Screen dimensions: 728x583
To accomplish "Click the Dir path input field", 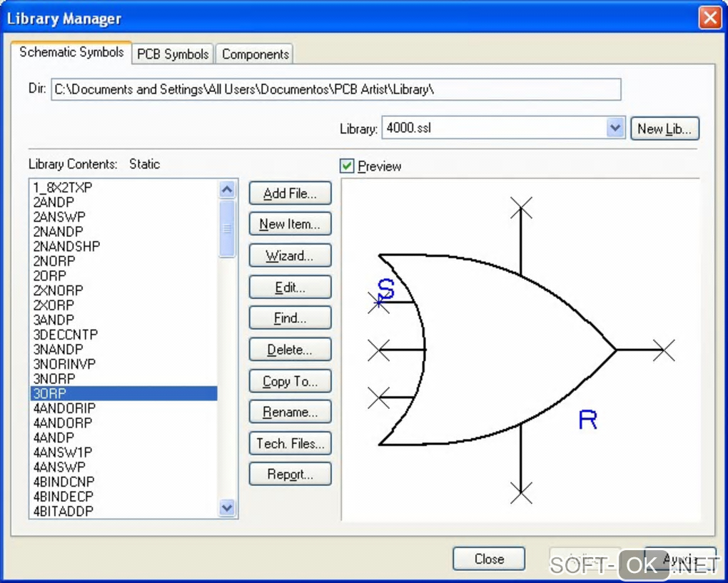I will coord(335,89).
